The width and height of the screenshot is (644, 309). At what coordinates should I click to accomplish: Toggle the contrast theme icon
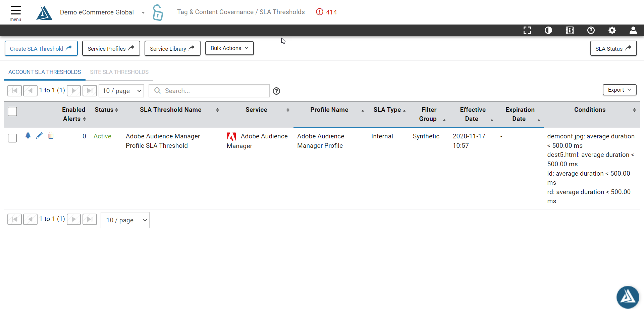tap(548, 30)
